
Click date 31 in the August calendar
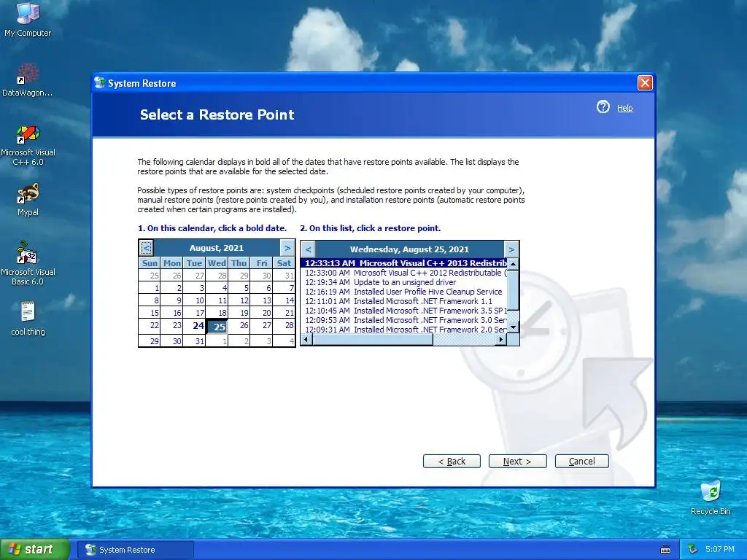[x=194, y=341]
